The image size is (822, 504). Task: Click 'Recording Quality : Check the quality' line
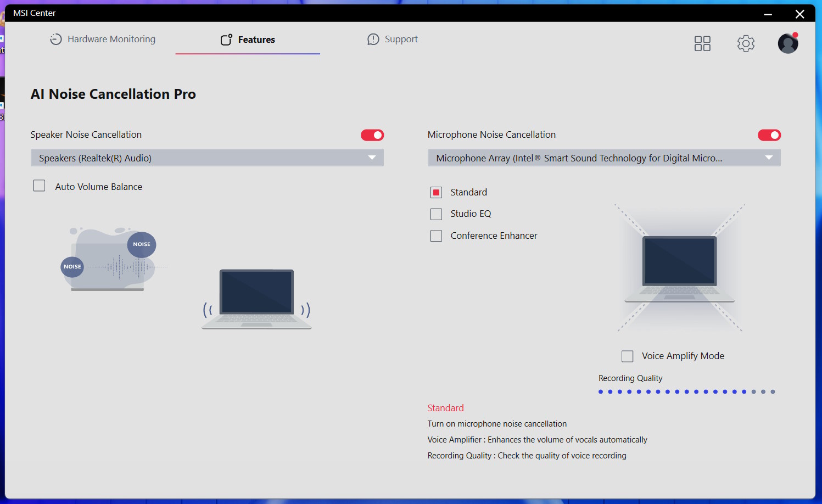pos(527,456)
